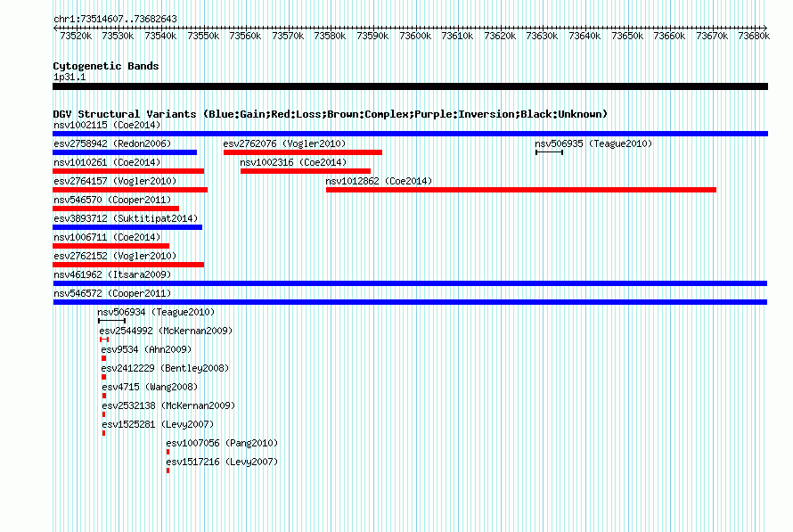Click the long red nsv1012862 loss bar
The image size is (793, 532).
tap(521, 190)
